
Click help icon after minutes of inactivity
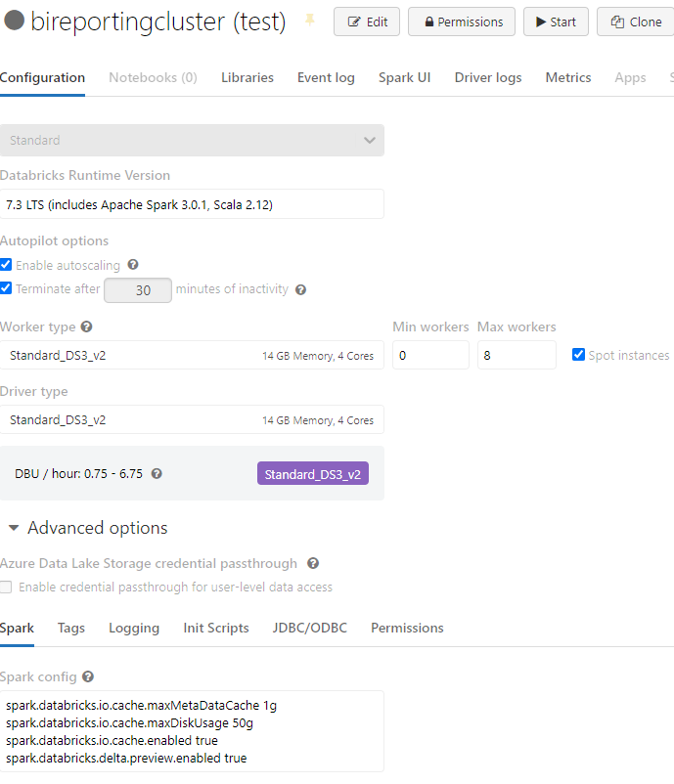[x=300, y=289]
